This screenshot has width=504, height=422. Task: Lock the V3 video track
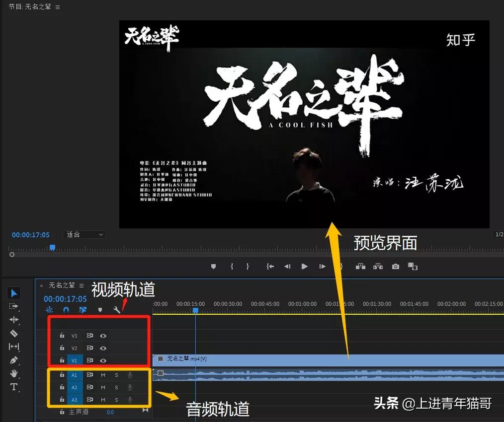coord(62,336)
